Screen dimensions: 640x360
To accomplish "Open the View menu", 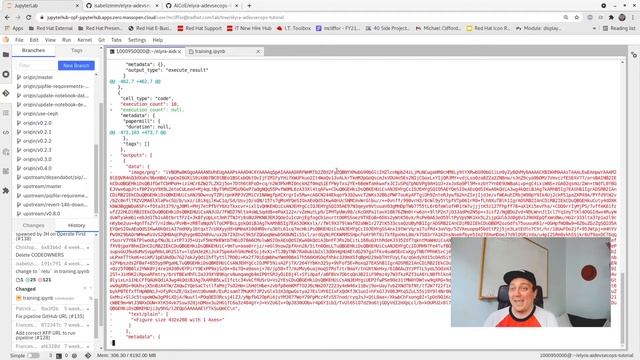I will click(x=50, y=40).
